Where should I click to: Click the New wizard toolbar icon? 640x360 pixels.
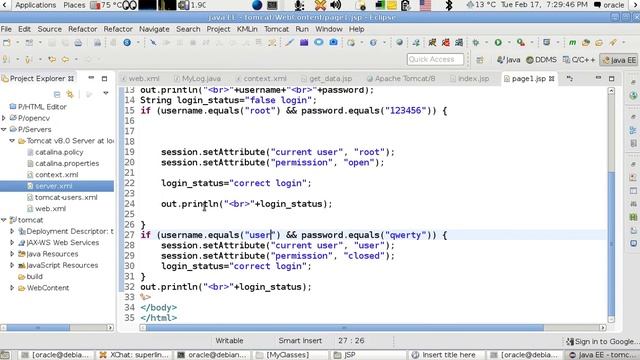pyautogui.click(x=7, y=42)
